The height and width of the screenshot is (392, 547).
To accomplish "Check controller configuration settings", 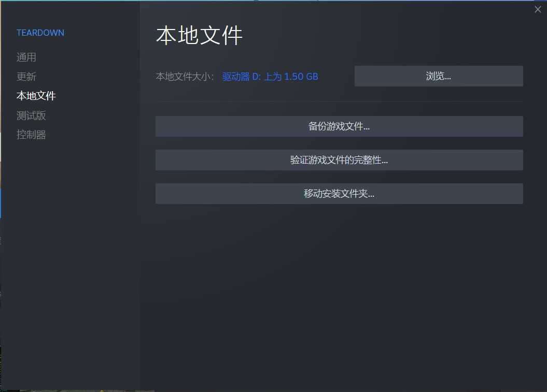I will click(31, 134).
